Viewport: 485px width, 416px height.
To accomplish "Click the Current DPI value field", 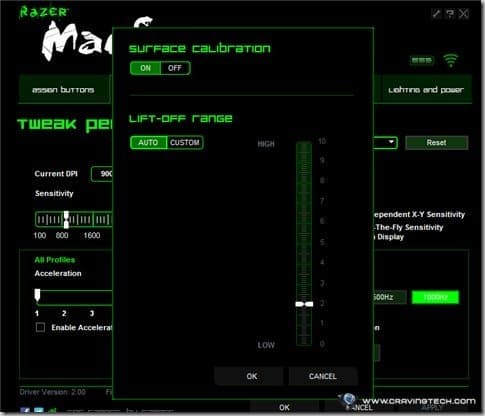I will (x=102, y=174).
